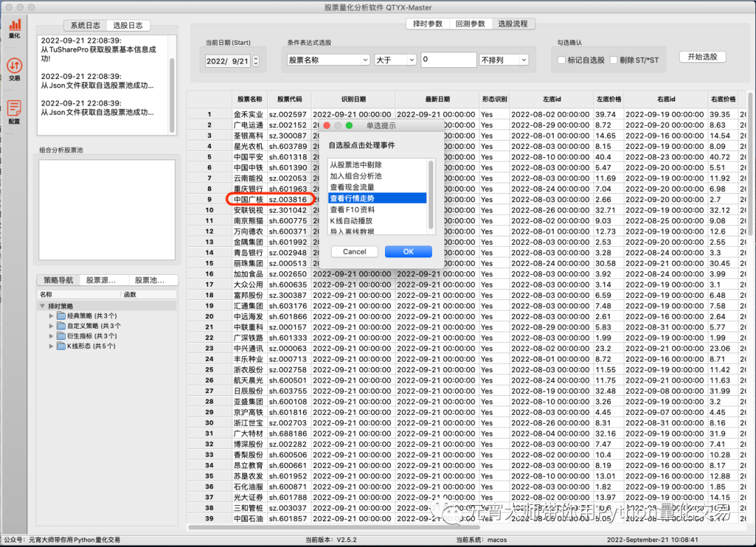Select stock cell 中兴通讯 in row 23
This screenshot has width=756, height=547.
pos(250,348)
